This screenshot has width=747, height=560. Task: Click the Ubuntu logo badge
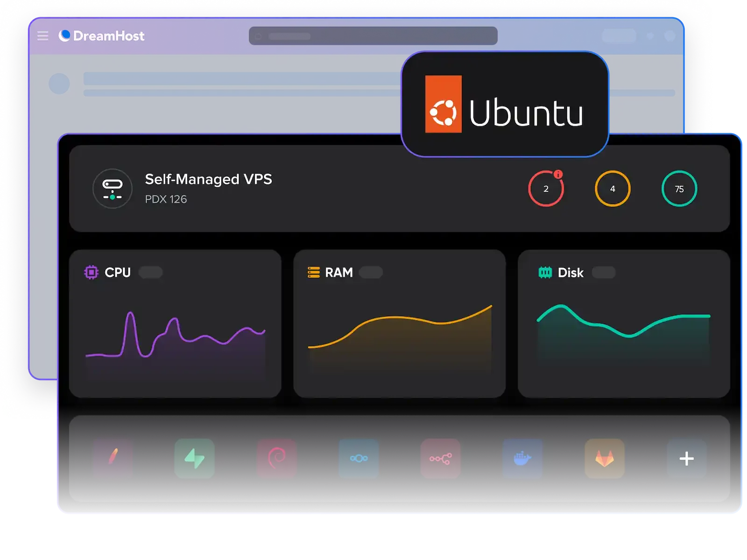coord(505,104)
